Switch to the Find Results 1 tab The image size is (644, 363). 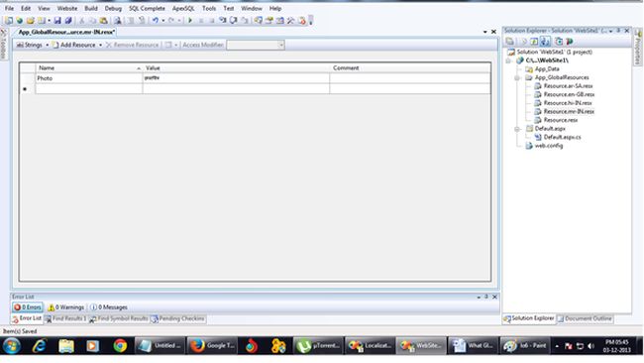(65, 318)
